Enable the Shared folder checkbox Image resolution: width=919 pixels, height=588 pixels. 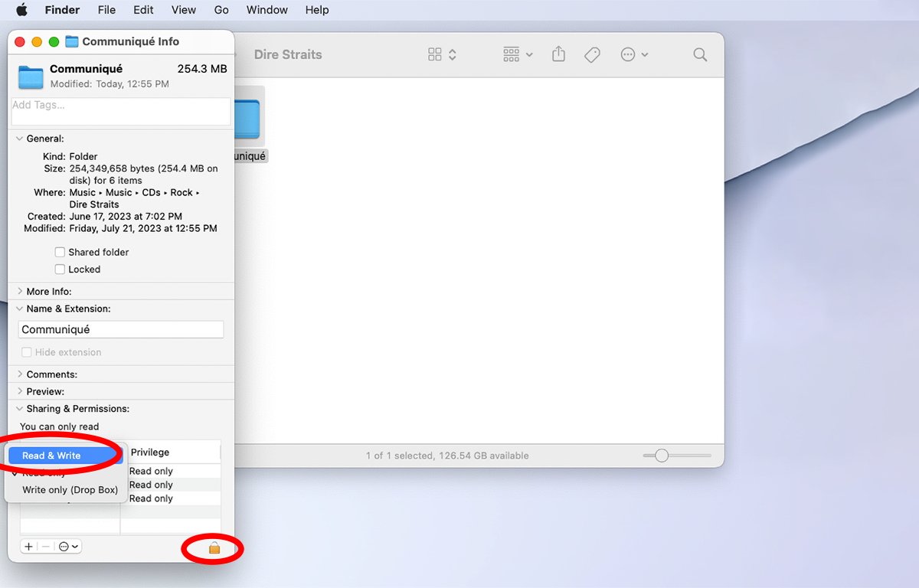60,252
